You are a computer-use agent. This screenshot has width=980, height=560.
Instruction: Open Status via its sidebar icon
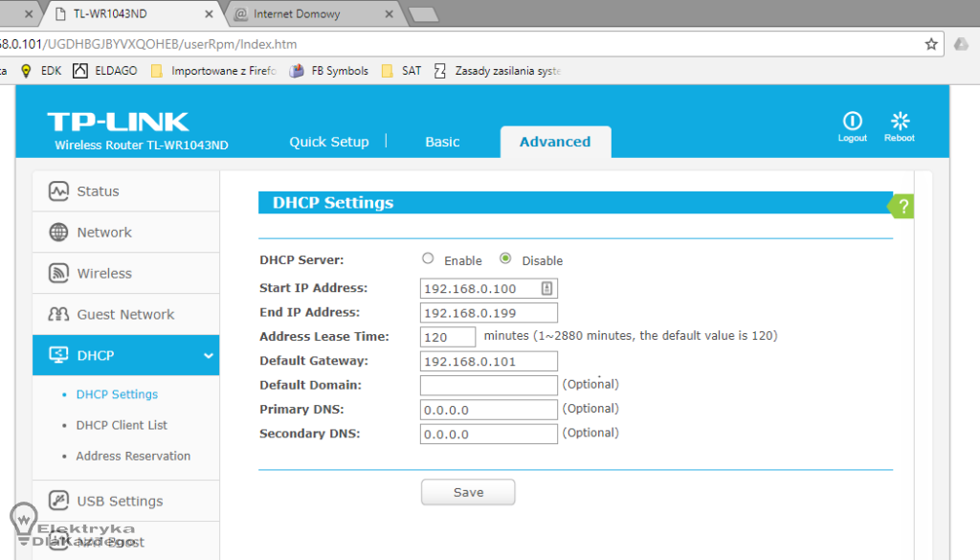pos(59,191)
